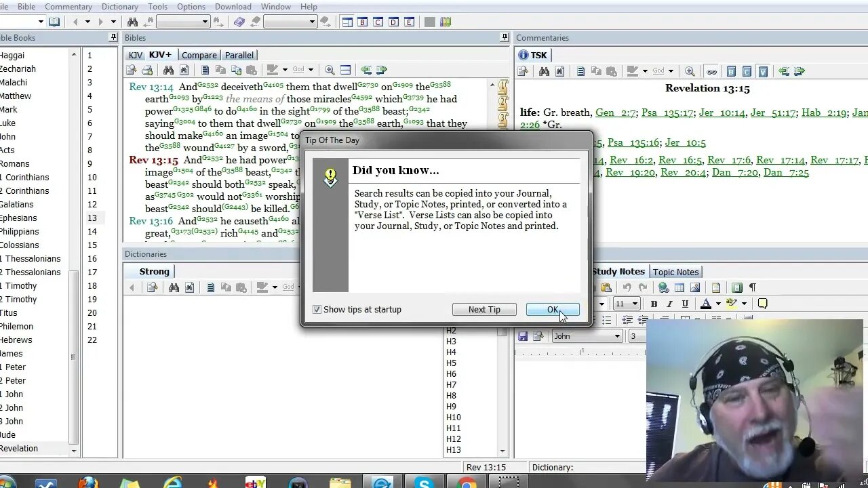Click the main toolbar search binoculars icon
Screen dimensions: 868x488
pyautogui.click(x=133, y=22)
